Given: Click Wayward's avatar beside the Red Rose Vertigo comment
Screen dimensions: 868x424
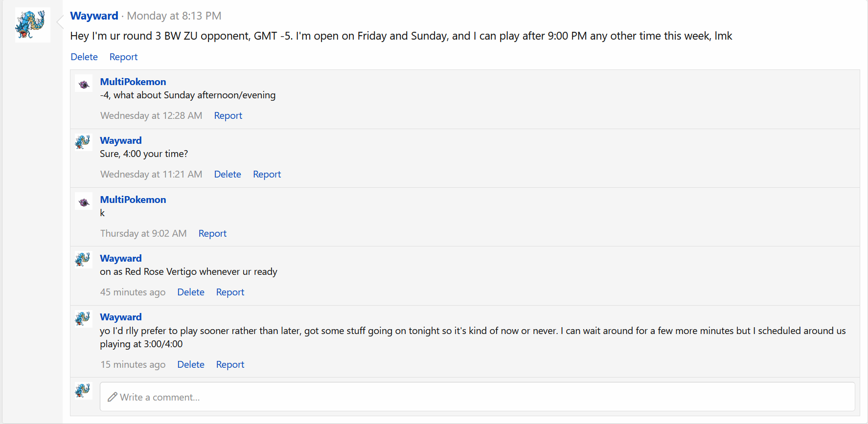Looking at the screenshot, I should (83, 260).
